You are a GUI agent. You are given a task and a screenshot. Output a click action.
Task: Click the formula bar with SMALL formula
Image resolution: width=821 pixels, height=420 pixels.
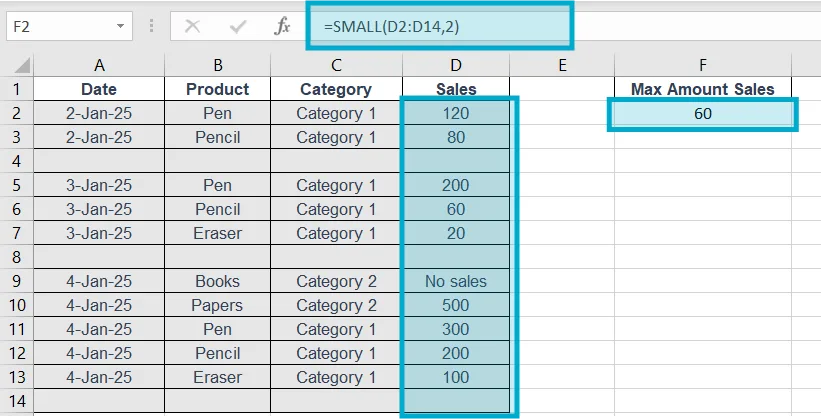440,25
